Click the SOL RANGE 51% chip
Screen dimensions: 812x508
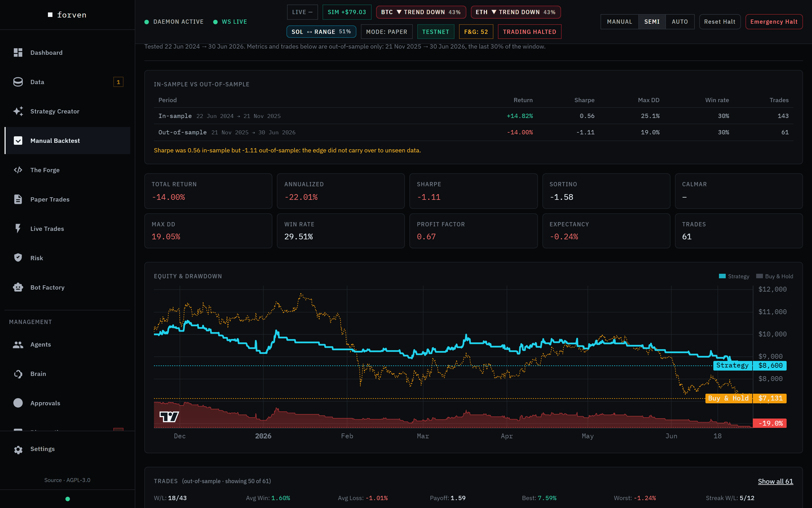click(x=321, y=32)
